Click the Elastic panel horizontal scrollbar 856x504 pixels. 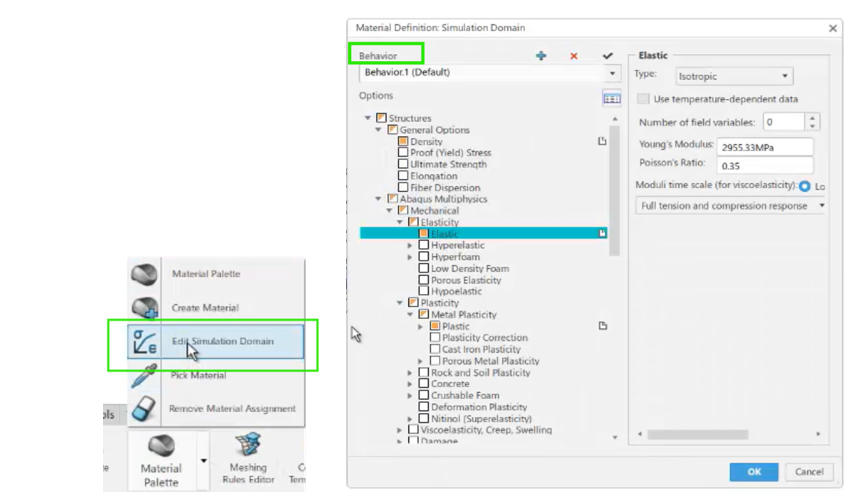pos(698,435)
